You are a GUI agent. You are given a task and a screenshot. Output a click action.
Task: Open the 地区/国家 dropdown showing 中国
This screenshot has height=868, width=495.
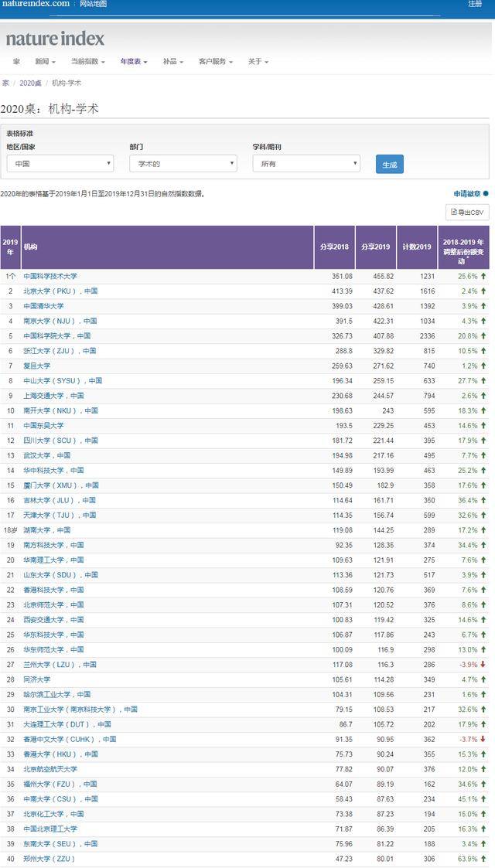60,164
